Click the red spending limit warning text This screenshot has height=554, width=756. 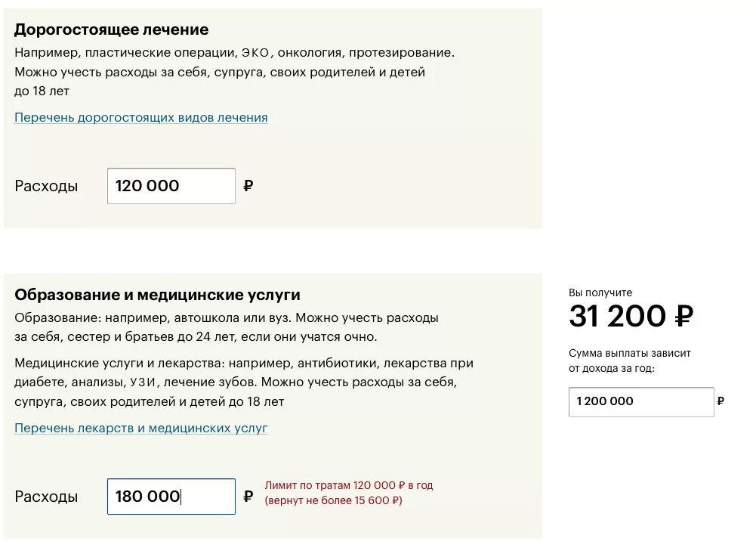(x=348, y=493)
